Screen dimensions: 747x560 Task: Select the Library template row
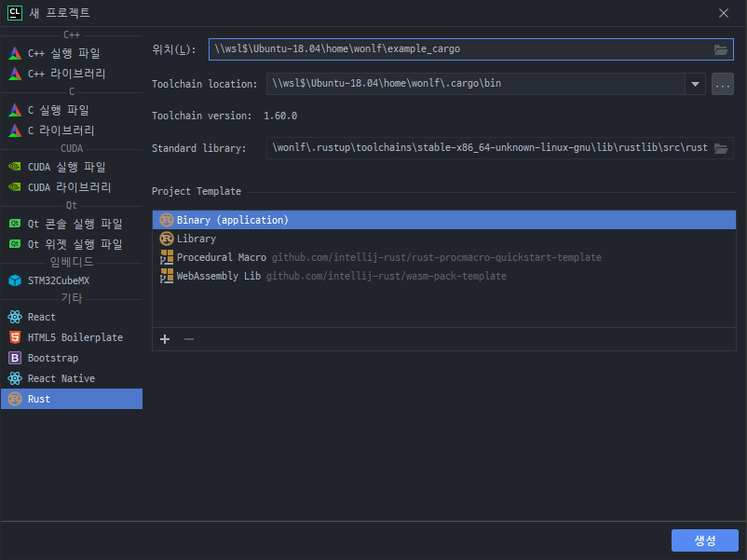[x=444, y=239]
